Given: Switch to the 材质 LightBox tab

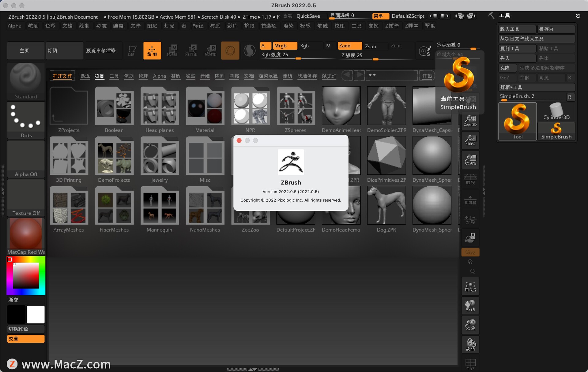Looking at the screenshot, I should pyautogui.click(x=175, y=76).
